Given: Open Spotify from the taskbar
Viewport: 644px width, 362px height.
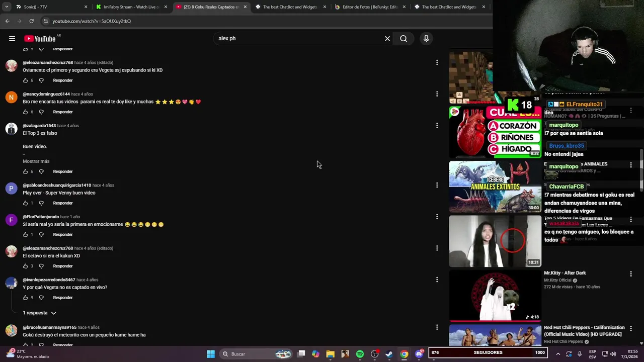Looking at the screenshot, I should [360, 354].
